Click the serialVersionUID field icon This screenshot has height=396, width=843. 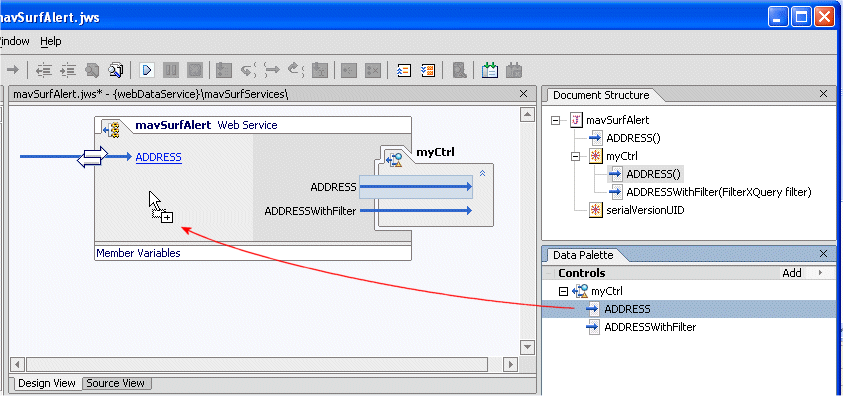pyautogui.click(x=595, y=210)
